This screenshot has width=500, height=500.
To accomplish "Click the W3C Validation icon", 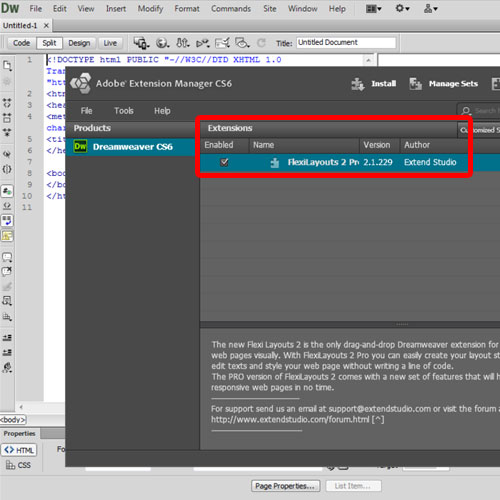I will [x=203, y=43].
